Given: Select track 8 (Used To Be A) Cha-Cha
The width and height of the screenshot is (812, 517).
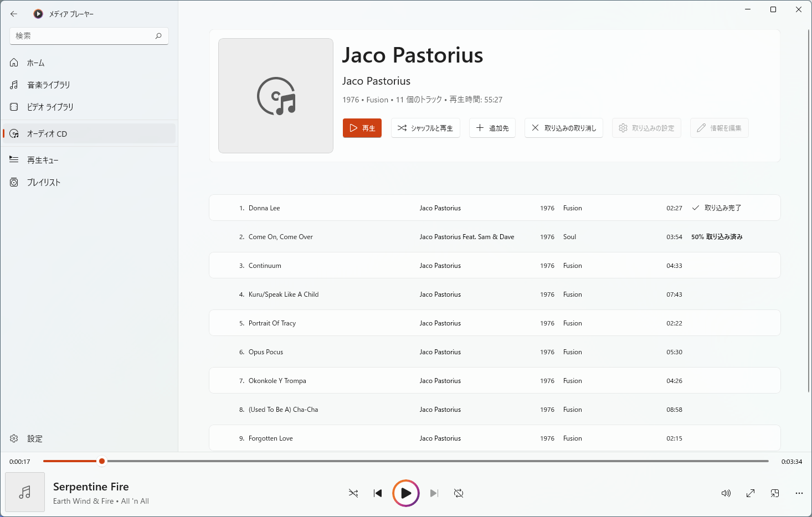Looking at the screenshot, I should 495,409.
